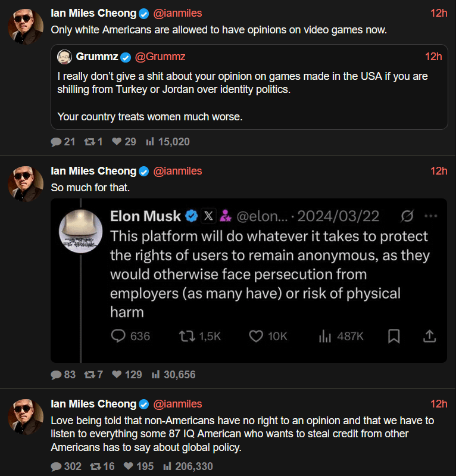Click the Elon Musk tweet screenshot image
This screenshot has width=456, height=476.
[249, 280]
